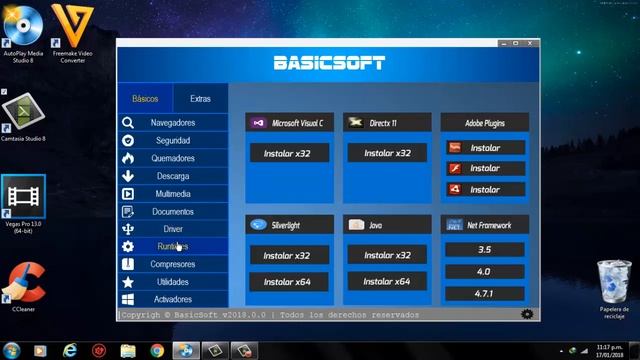
Task: Click first Adobe Plugins Instalar button
Action: click(x=485, y=148)
